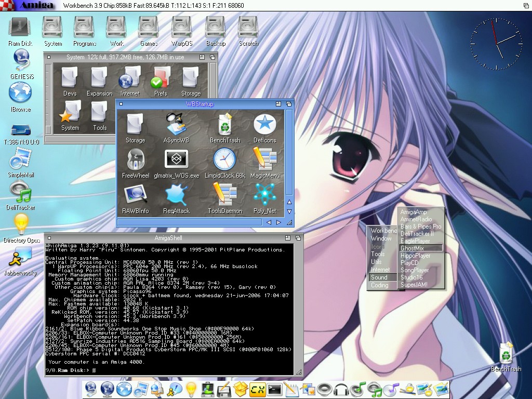532x399 pixels.
Task: Select ASyncWB icon in WBStartup
Action: point(176,128)
